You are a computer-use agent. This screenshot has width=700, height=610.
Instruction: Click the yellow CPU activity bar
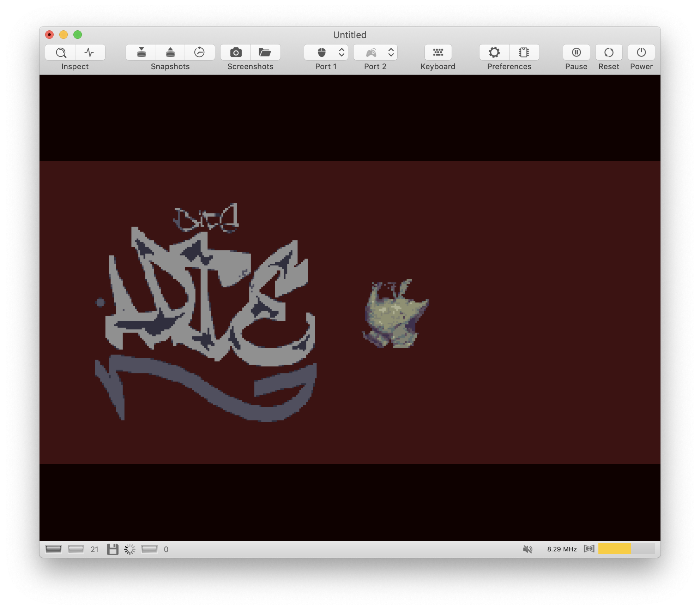point(626,549)
